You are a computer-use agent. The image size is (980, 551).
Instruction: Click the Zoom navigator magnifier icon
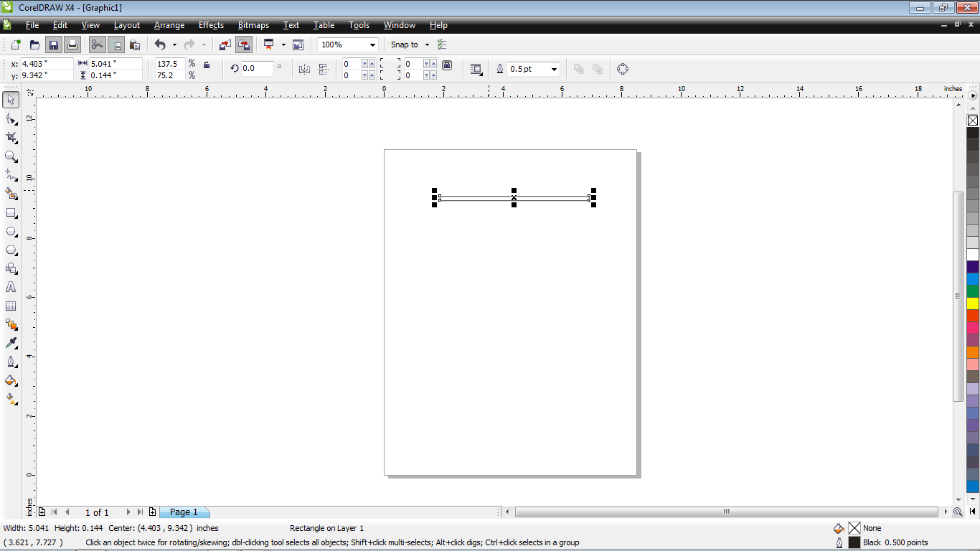tap(958, 512)
